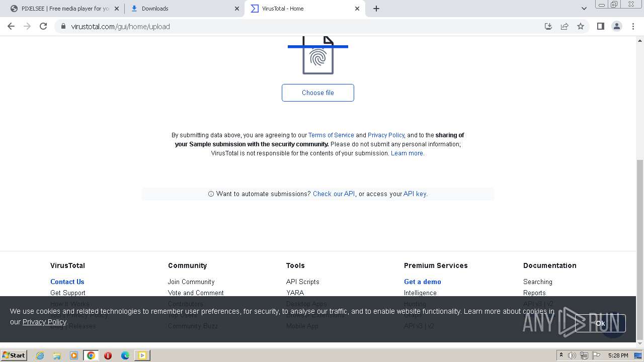
Task: Click Privacy Policy in cookie banner
Action: pos(44,322)
